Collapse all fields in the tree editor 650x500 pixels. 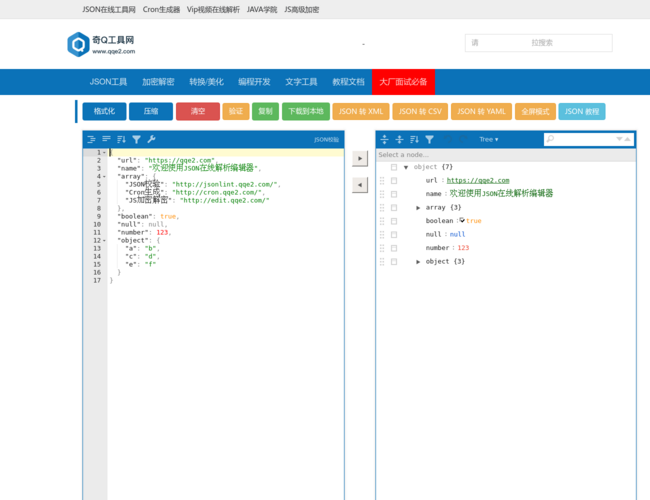[399, 140]
